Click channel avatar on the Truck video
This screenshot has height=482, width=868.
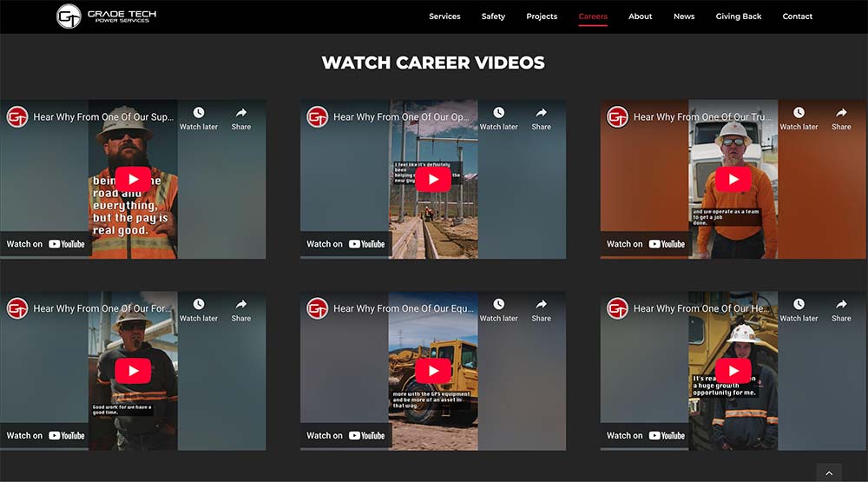[617, 116]
